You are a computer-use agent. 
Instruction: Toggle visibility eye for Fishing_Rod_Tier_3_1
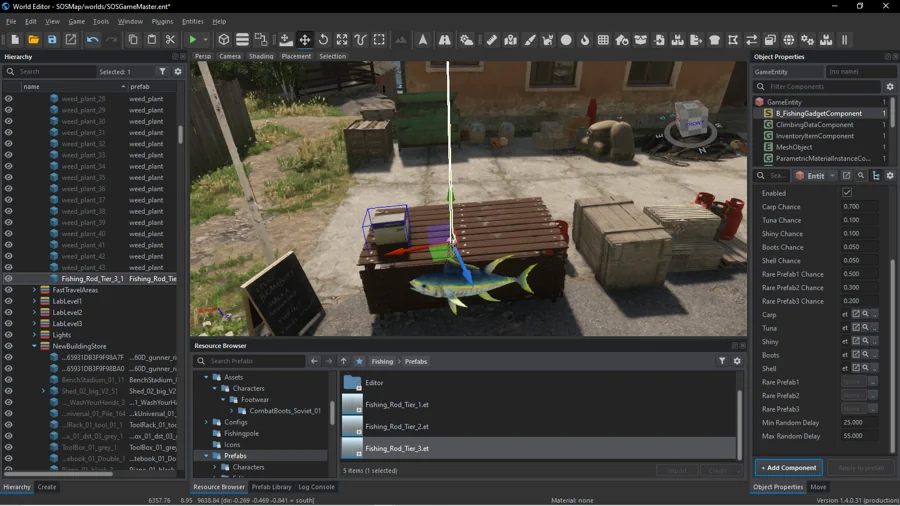(9, 278)
